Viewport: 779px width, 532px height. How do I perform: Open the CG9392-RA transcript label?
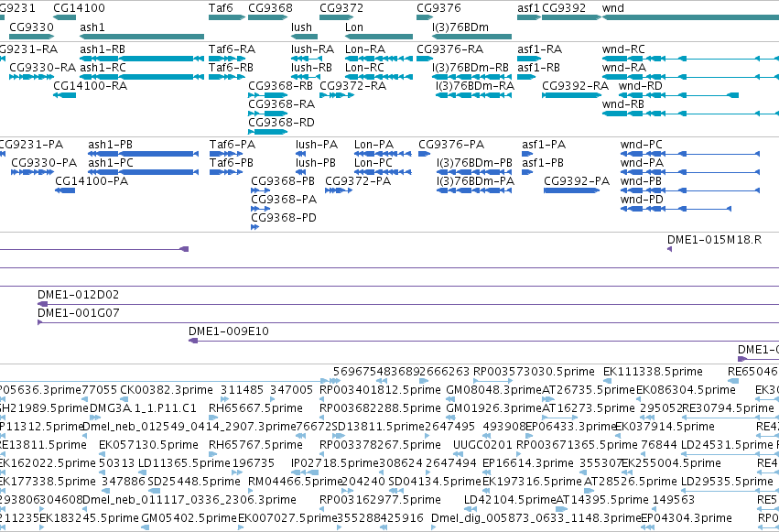click(x=575, y=86)
